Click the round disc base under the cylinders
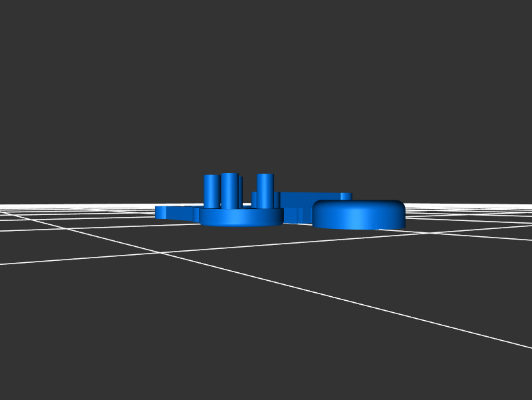Screen dimensions: 532x400 tap(241, 217)
